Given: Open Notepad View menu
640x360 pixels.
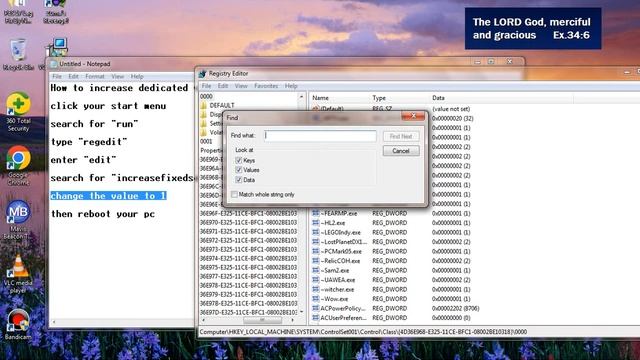Looking at the screenshot, I should coord(118,76).
